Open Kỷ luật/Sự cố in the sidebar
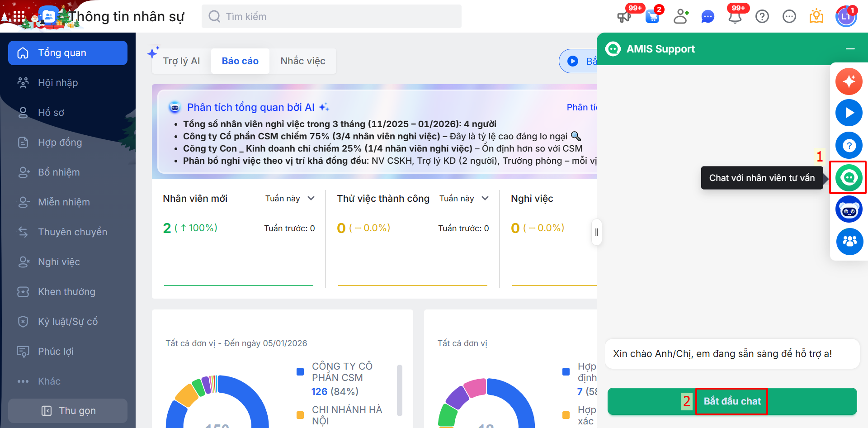The height and width of the screenshot is (428, 868). [68, 322]
